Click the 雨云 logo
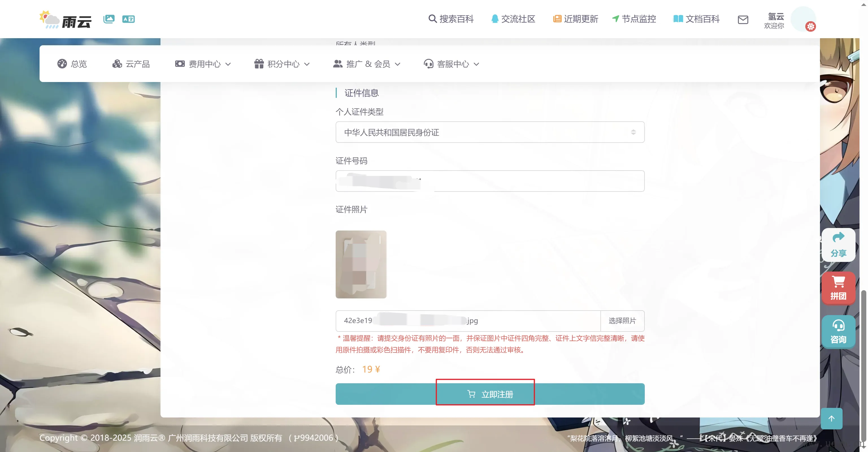The height and width of the screenshot is (452, 868). 66,20
